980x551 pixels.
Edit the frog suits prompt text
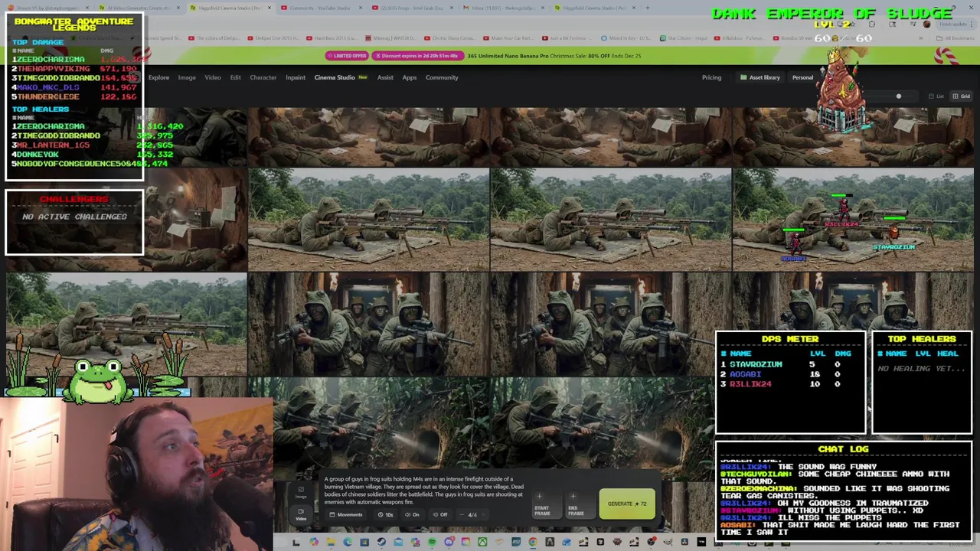(423, 491)
